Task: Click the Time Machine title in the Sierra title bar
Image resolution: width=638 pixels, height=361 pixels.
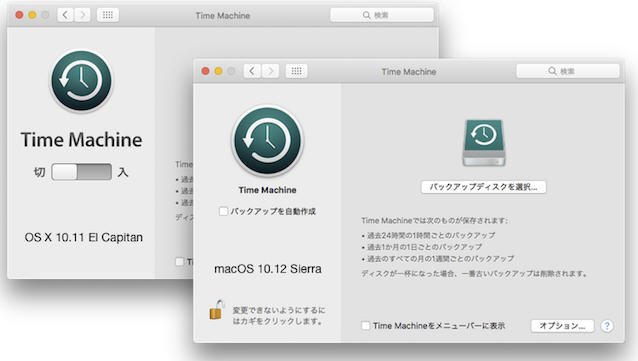Action: [409, 72]
